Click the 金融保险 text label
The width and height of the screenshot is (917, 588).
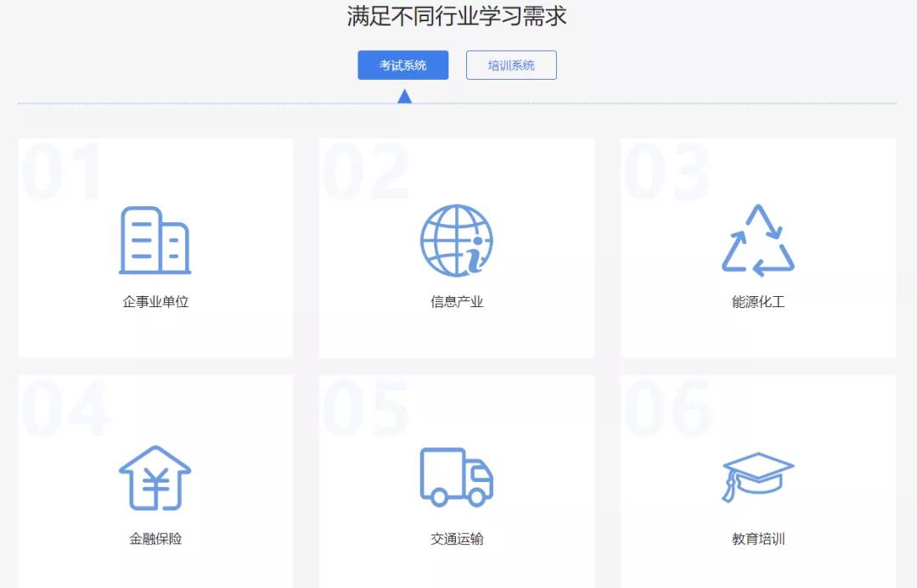tap(154, 538)
